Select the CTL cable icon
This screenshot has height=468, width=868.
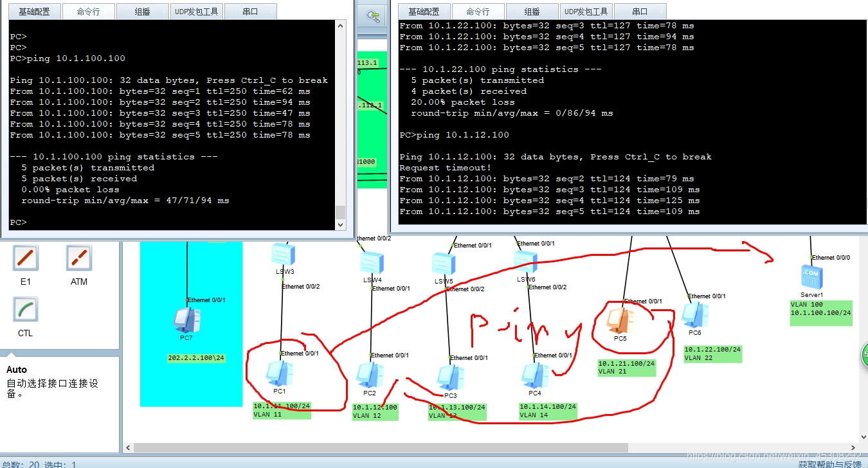click(x=25, y=309)
